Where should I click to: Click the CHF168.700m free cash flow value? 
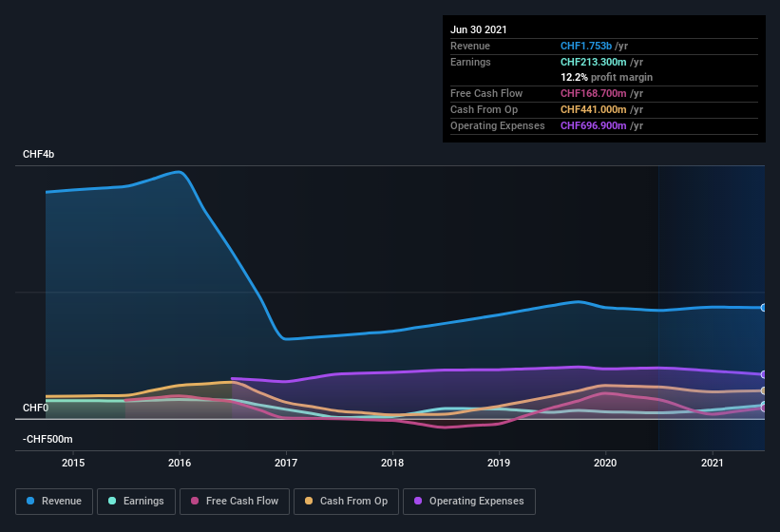click(594, 93)
